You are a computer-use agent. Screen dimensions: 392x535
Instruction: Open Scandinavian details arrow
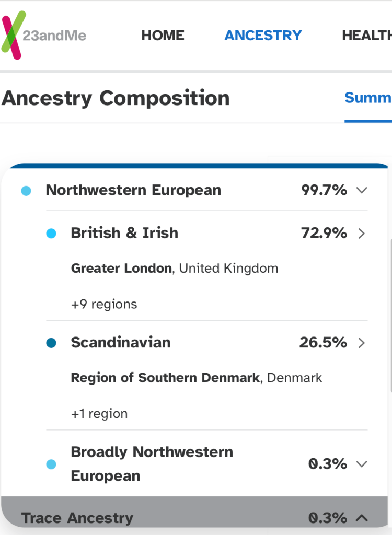click(361, 343)
